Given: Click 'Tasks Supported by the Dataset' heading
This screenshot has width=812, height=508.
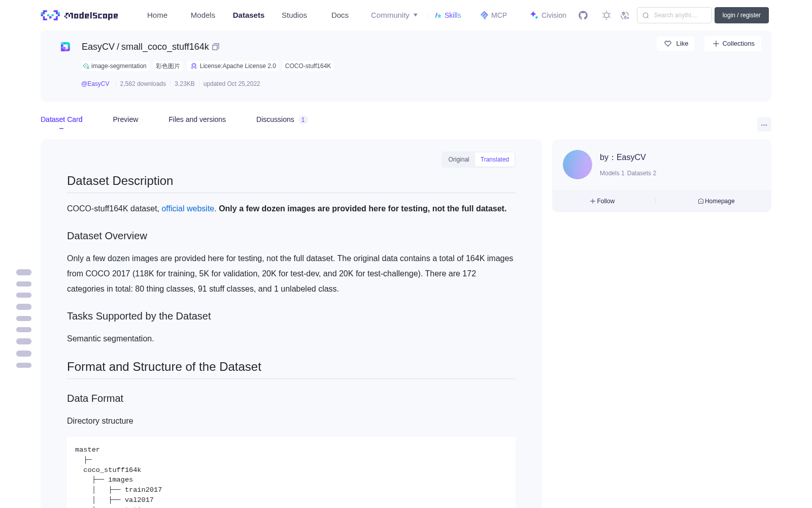Looking at the screenshot, I should pos(139,316).
